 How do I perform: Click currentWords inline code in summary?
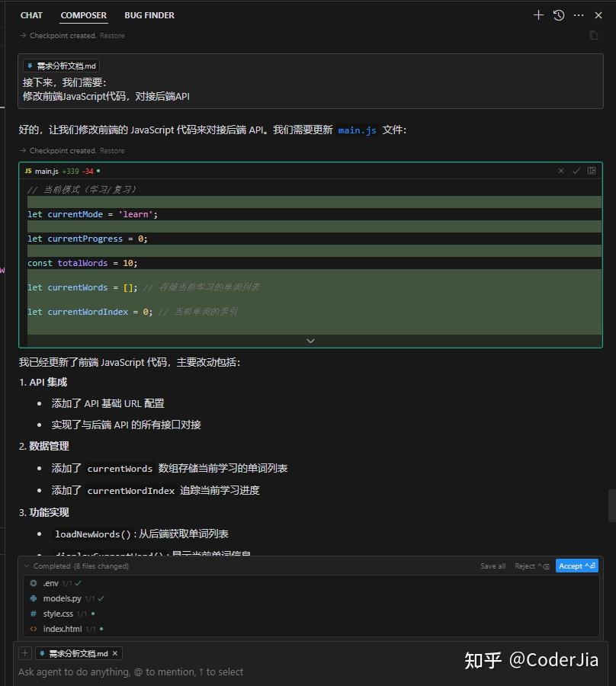(120, 469)
